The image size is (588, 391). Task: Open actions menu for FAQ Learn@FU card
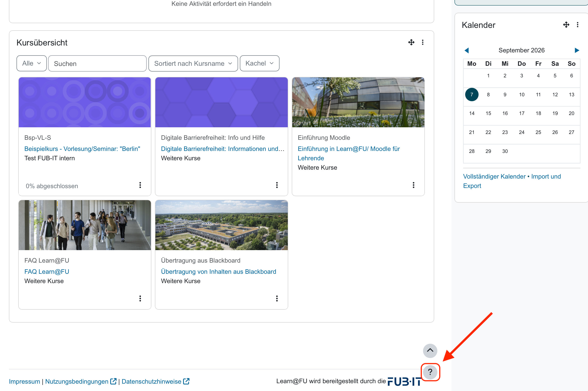140,298
